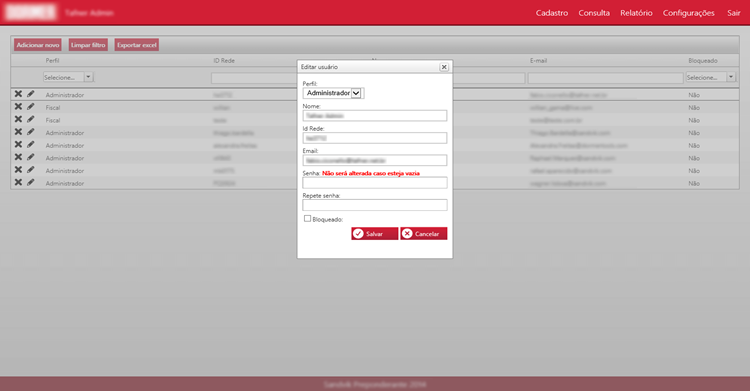
Task: Click the Cancelar button
Action: (x=424, y=234)
